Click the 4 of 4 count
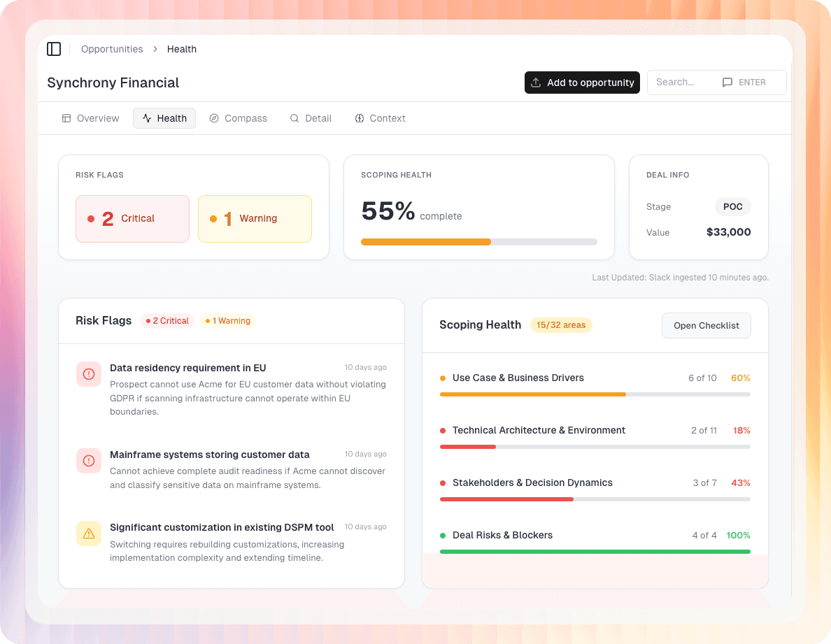This screenshot has width=831, height=644. (704, 536)
